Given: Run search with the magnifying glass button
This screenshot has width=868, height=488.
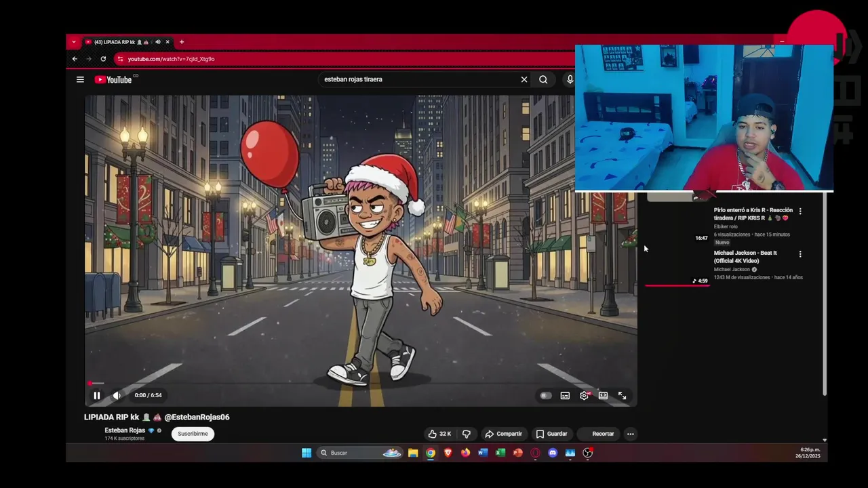Looking at the screenshot, I should 543,79.
